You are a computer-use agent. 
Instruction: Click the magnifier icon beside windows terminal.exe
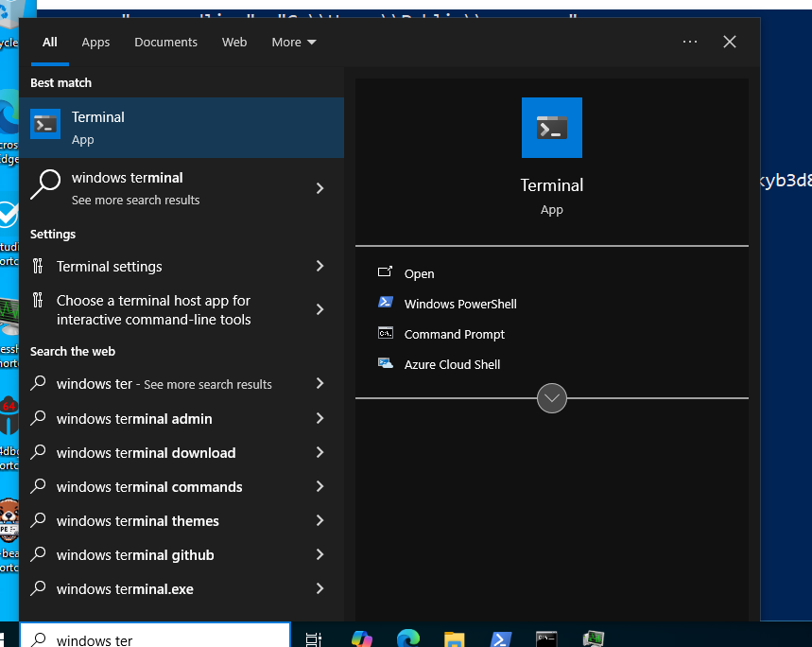39,588
